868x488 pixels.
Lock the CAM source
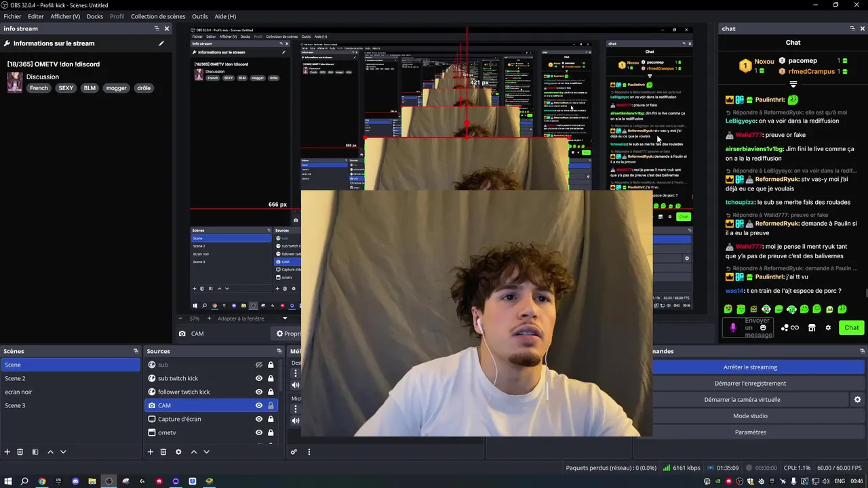271,405
